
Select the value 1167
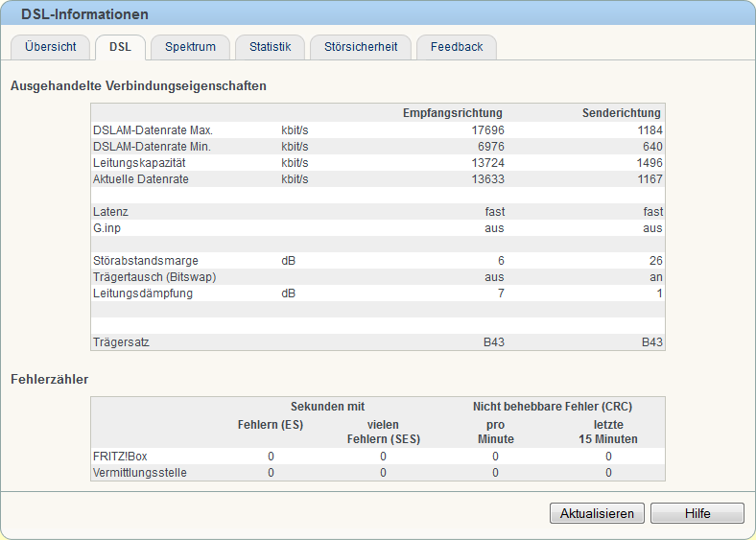(650, 179)
